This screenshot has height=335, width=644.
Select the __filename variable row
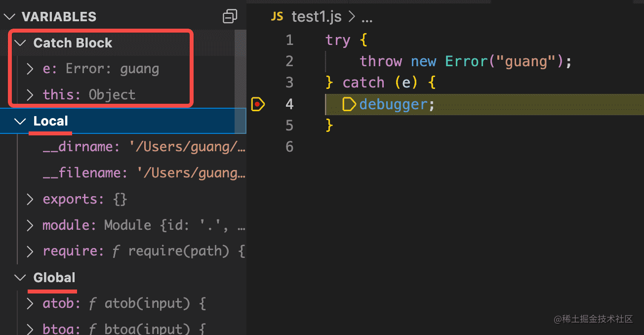point(143,173)
